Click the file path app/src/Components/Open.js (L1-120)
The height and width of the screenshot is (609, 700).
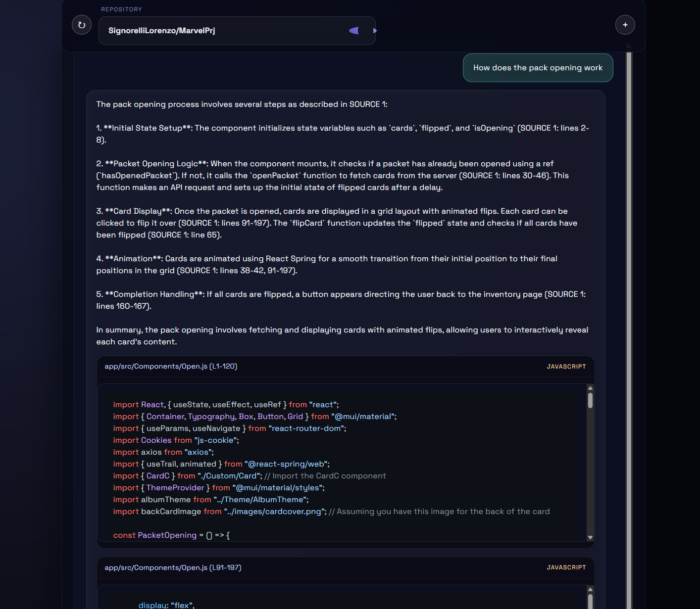point(170,367)
